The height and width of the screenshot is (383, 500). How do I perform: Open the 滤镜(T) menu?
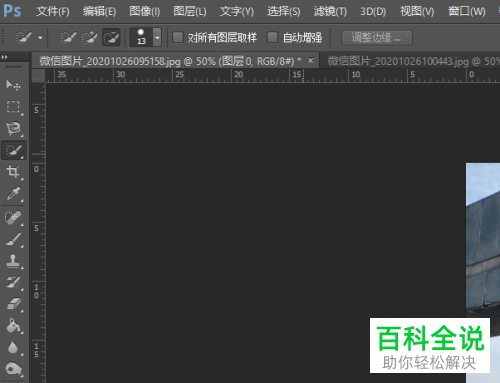pyautogui.click(x=330, y=12)
